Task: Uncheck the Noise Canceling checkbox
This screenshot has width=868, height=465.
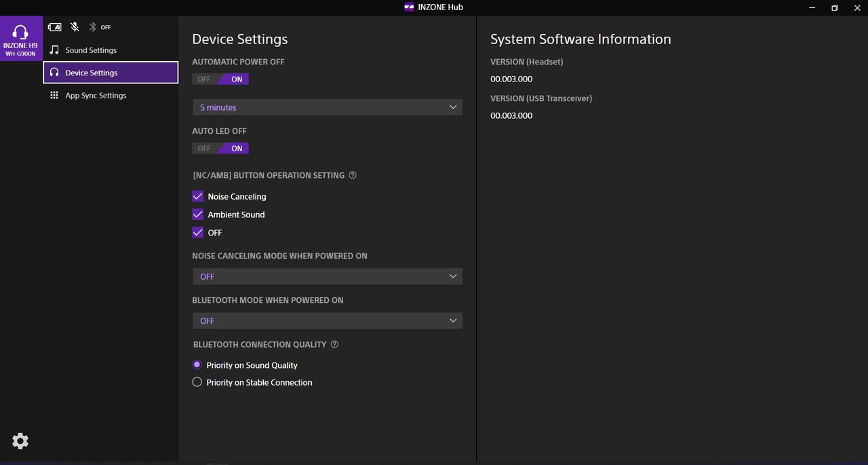Action: pos(198,196)
